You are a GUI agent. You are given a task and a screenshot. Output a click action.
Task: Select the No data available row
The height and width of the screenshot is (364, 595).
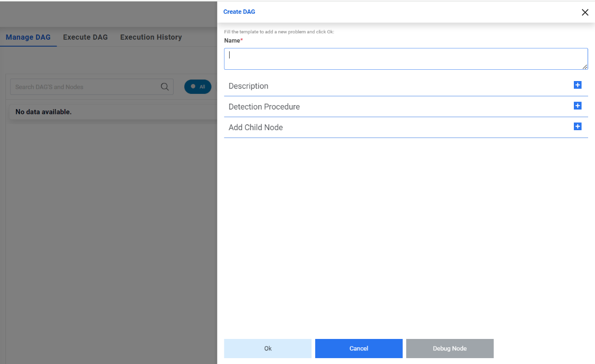point(43,112)
